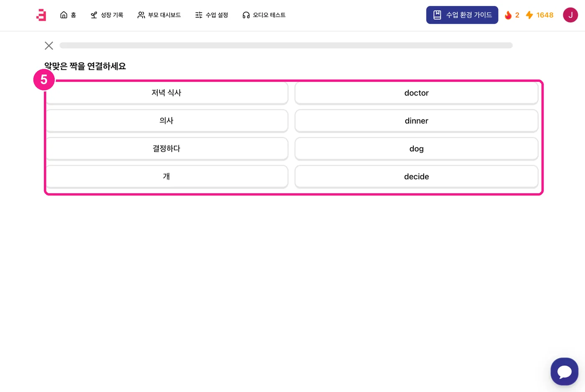The width and height of the screenshot is (585, 392).
Task: Select the 결정하다 card
Action: tap(166, 149)
